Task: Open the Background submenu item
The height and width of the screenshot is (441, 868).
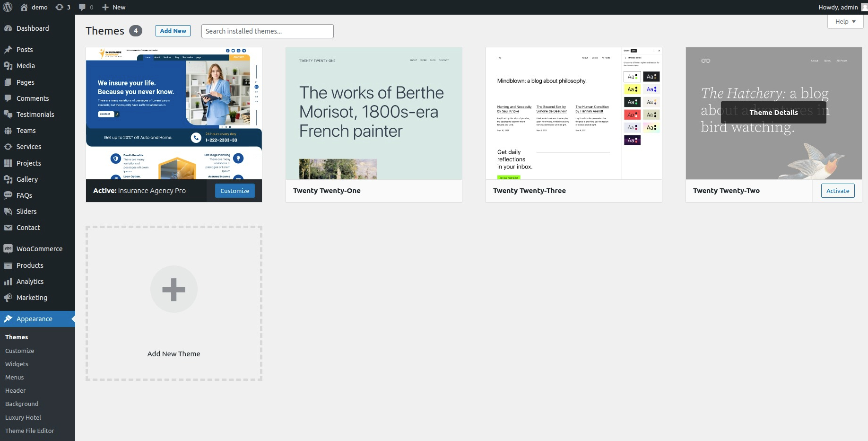Action: [22, 404]
